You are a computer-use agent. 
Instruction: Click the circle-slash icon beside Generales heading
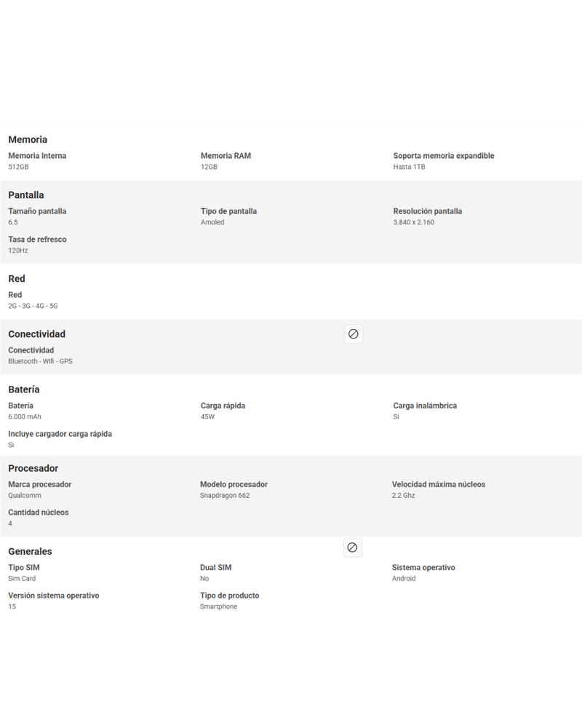(352, 547)
